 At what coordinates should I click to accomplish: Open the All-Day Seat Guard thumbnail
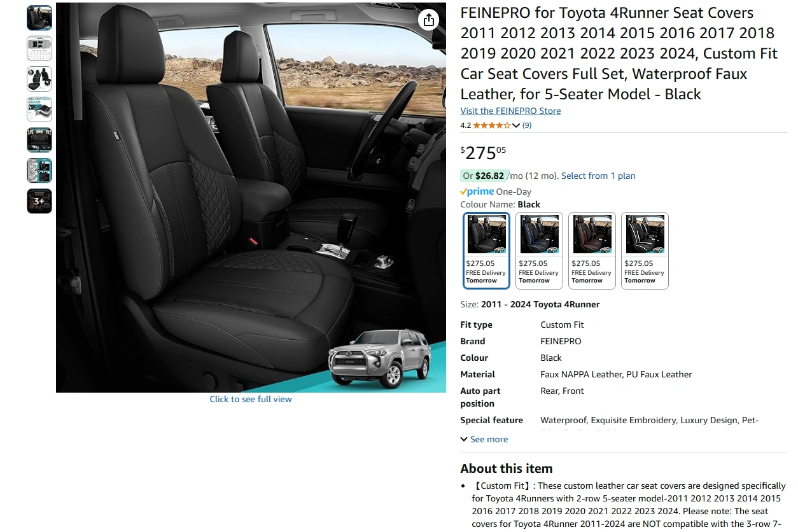39,109
